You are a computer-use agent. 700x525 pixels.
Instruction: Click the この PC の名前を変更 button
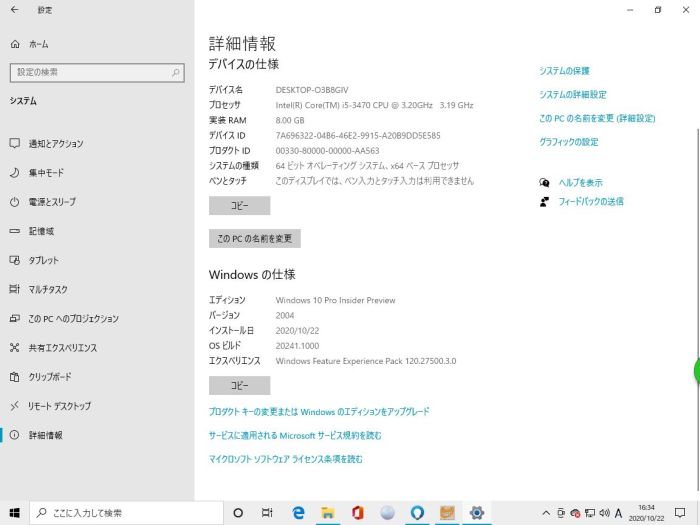tap(254, 239)
